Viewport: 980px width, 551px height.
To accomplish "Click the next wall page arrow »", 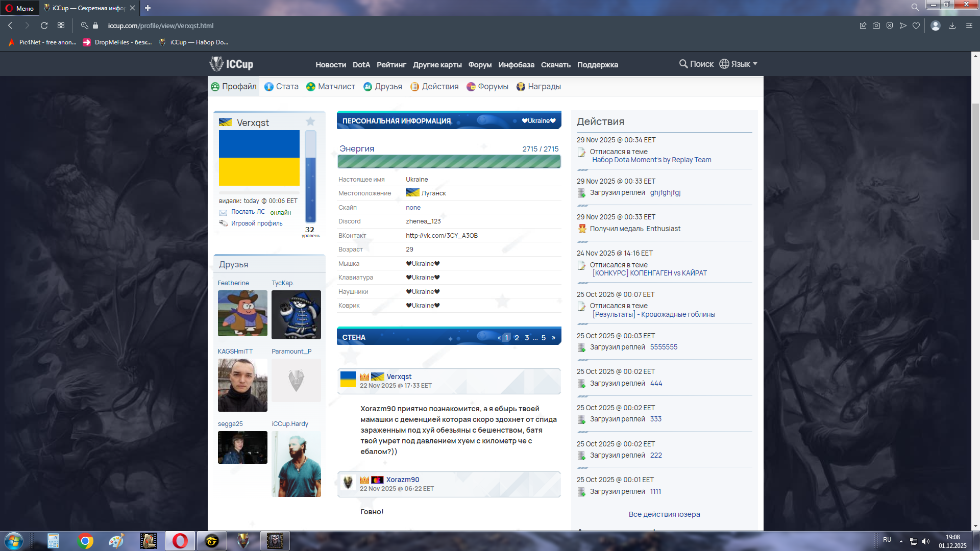I will 553,338.
